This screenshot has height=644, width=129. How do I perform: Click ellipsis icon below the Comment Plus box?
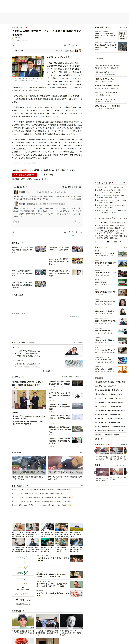[81, 232]
